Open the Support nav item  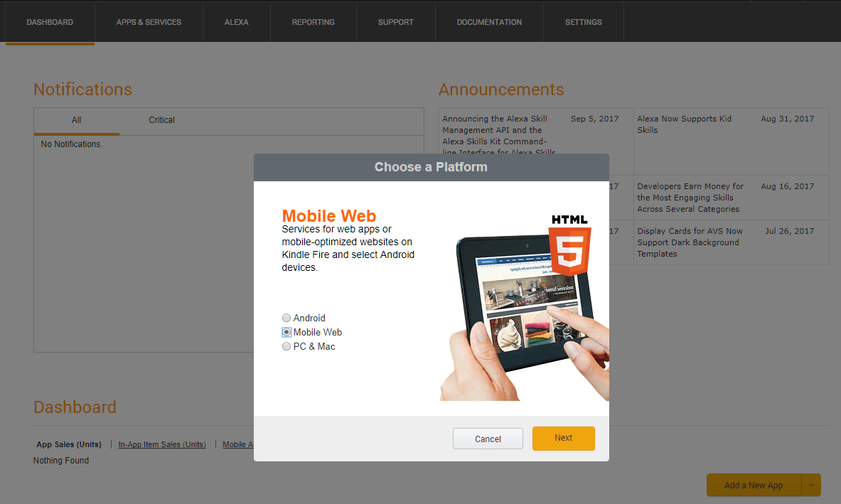click(396, 22)
